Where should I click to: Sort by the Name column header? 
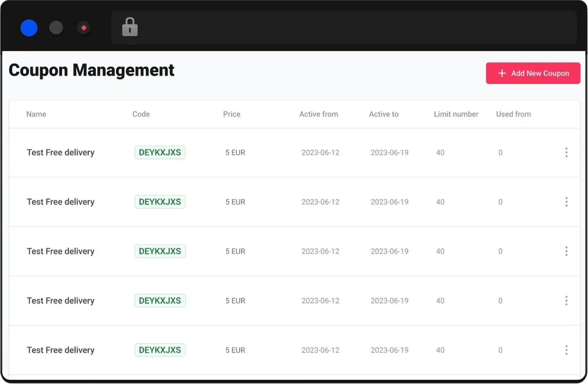(x=36, y=114)
